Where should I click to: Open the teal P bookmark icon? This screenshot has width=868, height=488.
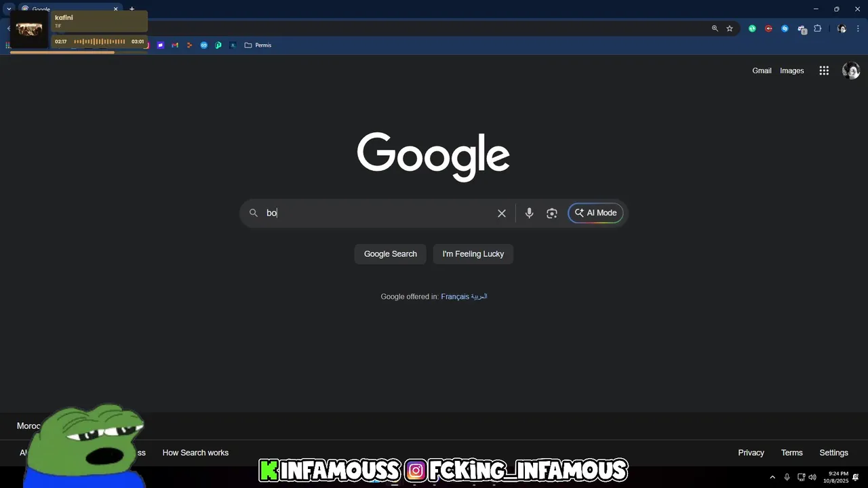click(218, 45)
